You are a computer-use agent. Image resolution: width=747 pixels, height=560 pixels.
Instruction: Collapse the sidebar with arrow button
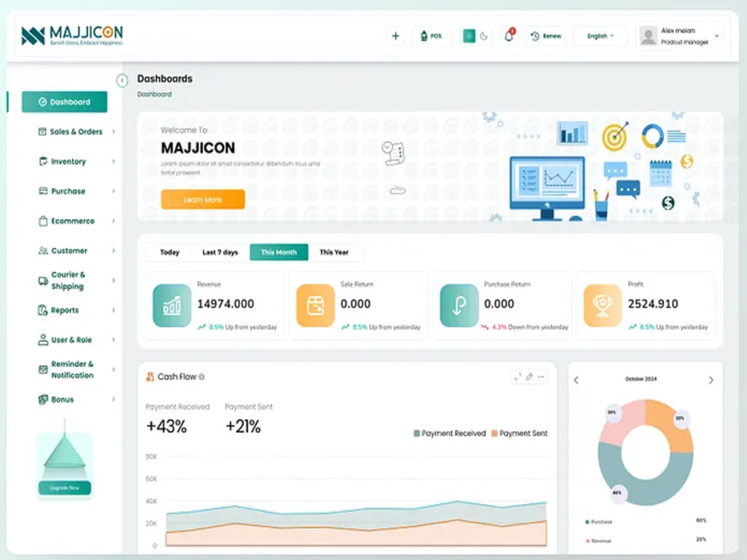coord(122,81)
